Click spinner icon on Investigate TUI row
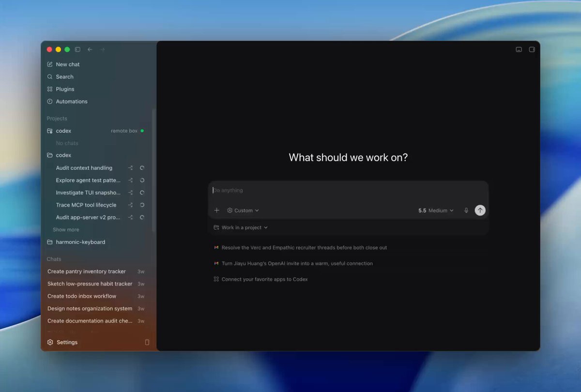 [x=142, y=193]
